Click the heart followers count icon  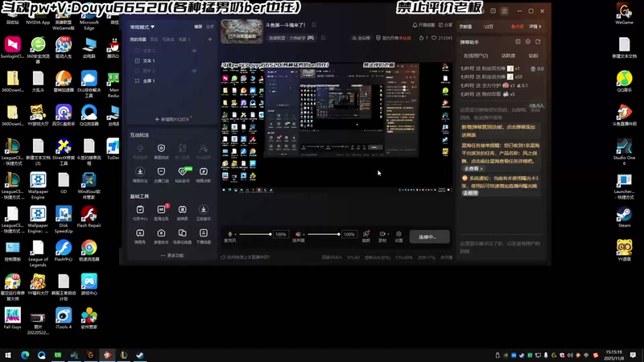[x=434, y=38]
